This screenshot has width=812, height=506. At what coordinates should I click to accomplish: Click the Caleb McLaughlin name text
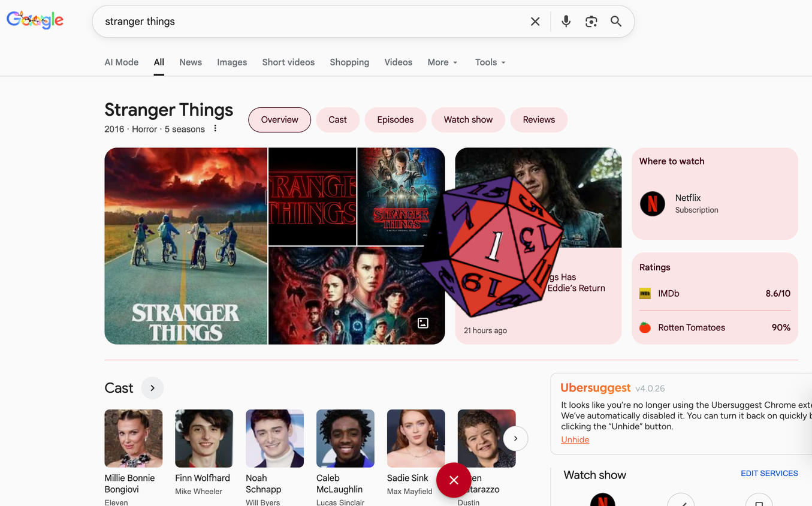pos(339,483)
